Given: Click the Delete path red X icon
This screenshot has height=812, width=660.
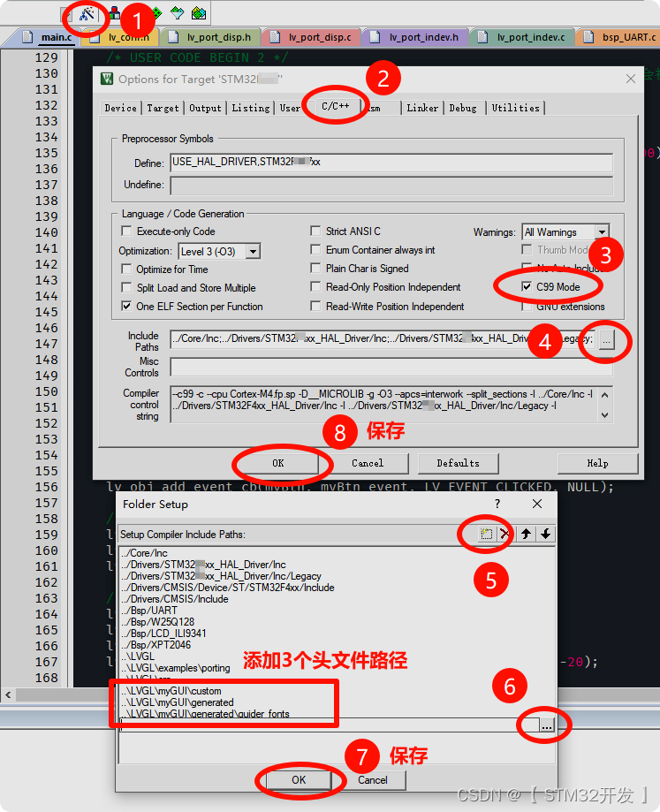Looking at the screenshot, I should pos(504,534).
